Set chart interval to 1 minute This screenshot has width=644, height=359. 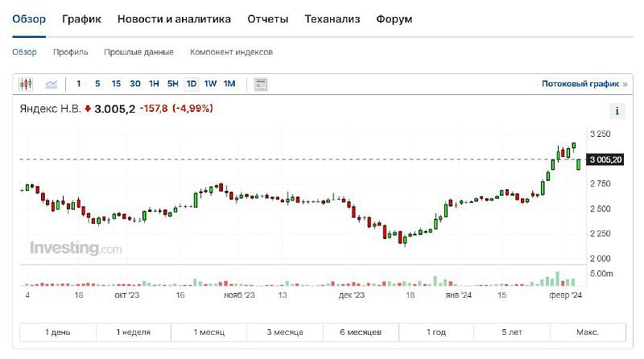79,84
